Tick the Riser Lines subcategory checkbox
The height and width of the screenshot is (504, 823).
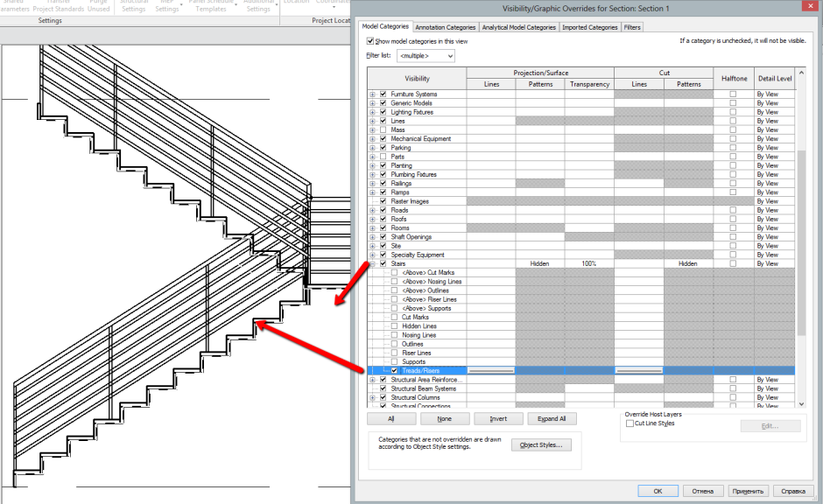pos(394,353)
